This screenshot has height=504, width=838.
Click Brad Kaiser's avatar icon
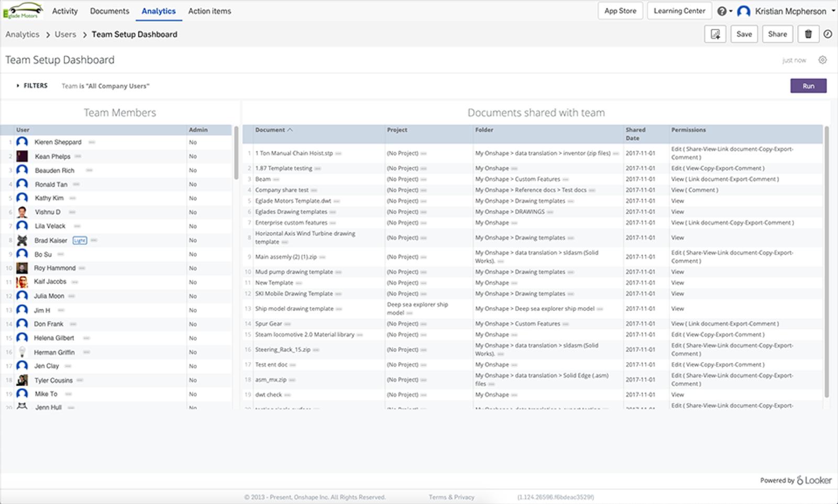(x=22, y=240)
